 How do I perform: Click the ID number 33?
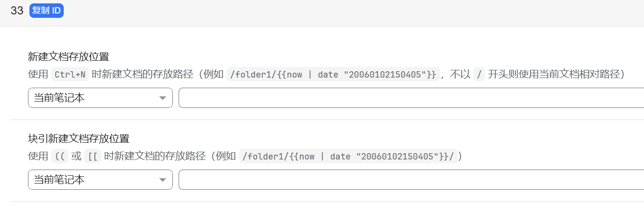[17, 11]
